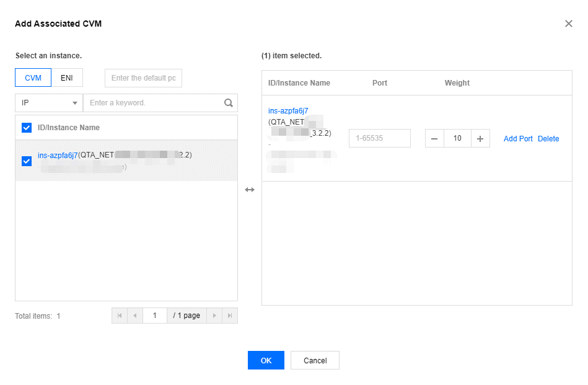Screen dimensions: 588x385
Task: Confirm with the OK button
Action: pyautogui.click(x=266, y=360)
